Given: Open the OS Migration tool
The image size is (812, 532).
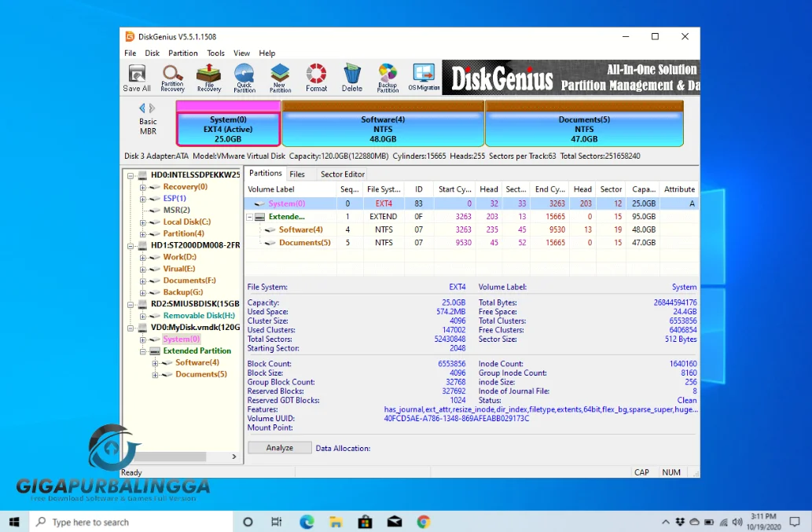Looking at the screenshot, I should pos(424,76).
